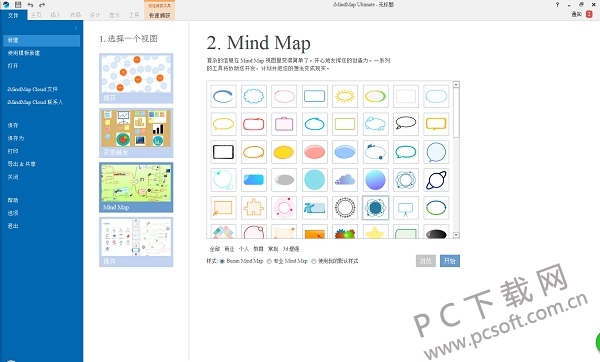The image size is (600, 362).
Task: Click the iMindMap logo icon
Action: tap(5, 5)
